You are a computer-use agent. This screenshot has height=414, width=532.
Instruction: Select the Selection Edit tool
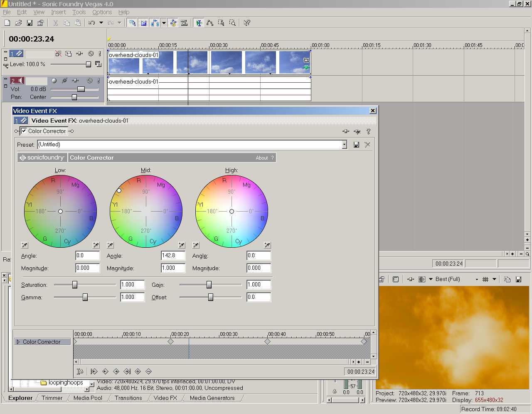[221, 23]
